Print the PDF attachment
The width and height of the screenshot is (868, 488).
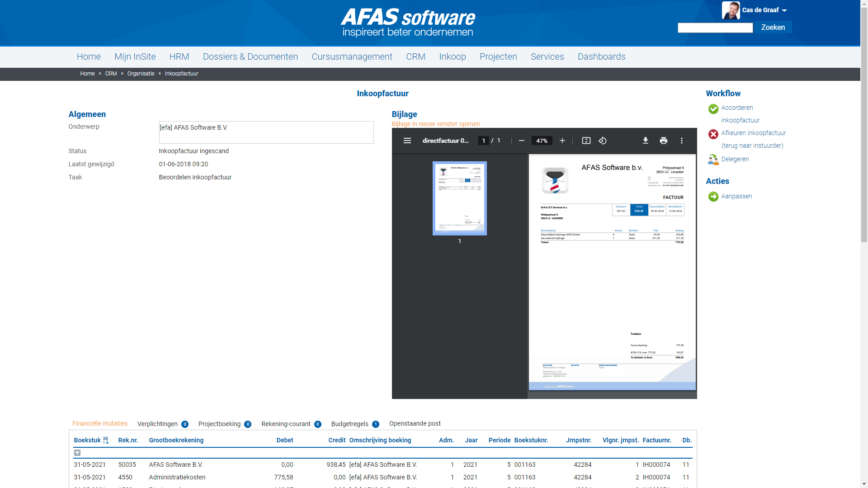[x=663, y=141]
